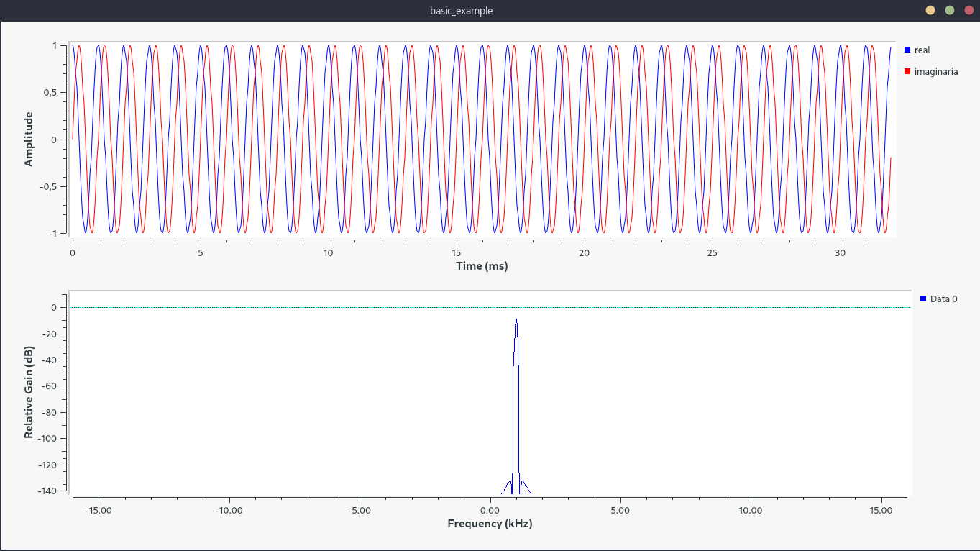
Task: Click the spectrum peak near 1 kHz
Action: pyautogui.click(x=516, y=321)
